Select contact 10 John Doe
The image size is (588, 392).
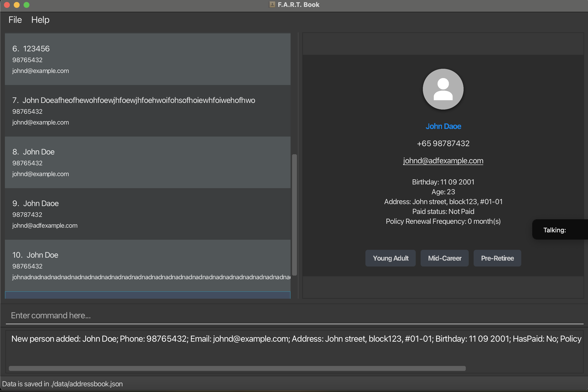[148, 266]
